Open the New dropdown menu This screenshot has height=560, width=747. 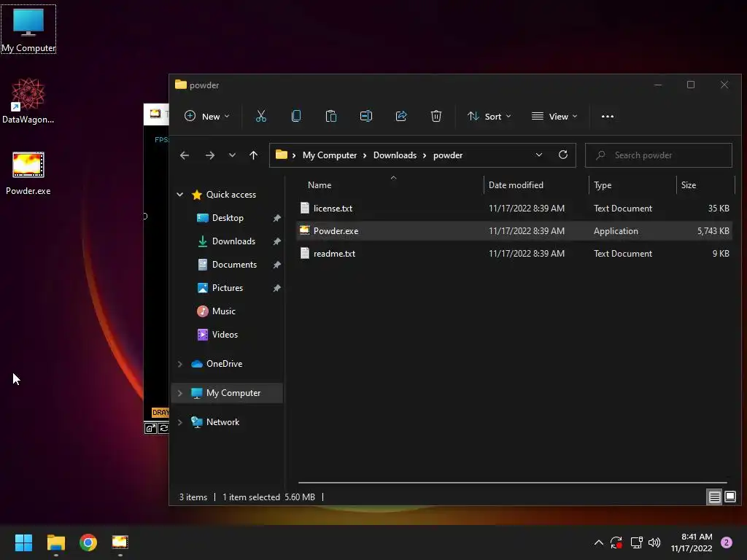206,116
